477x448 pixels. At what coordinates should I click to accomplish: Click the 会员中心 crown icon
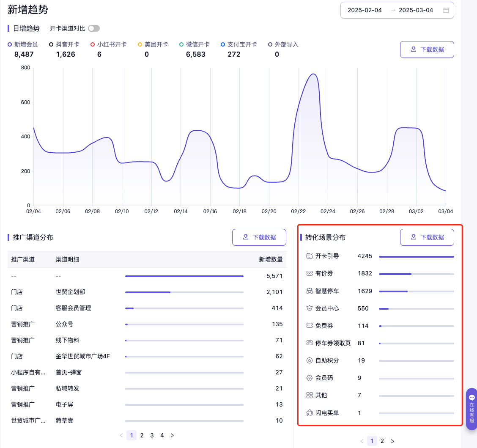309,308
